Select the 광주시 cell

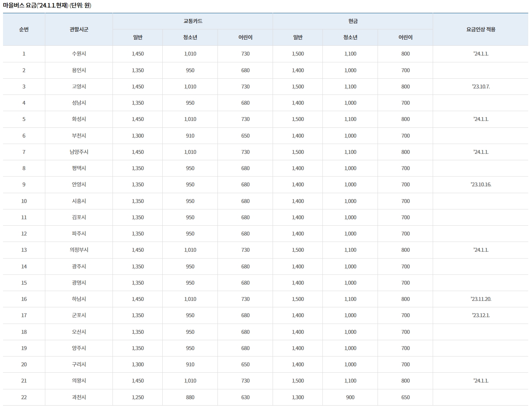pos(79,267)
